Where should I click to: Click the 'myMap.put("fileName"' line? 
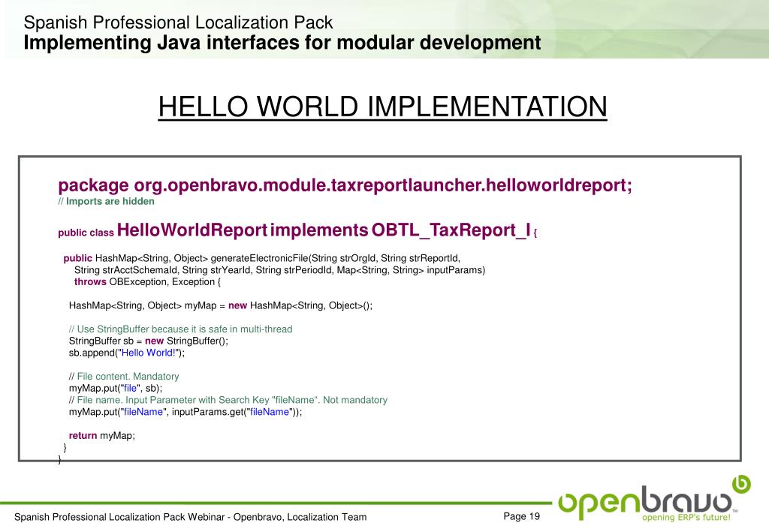coord(185,412)
